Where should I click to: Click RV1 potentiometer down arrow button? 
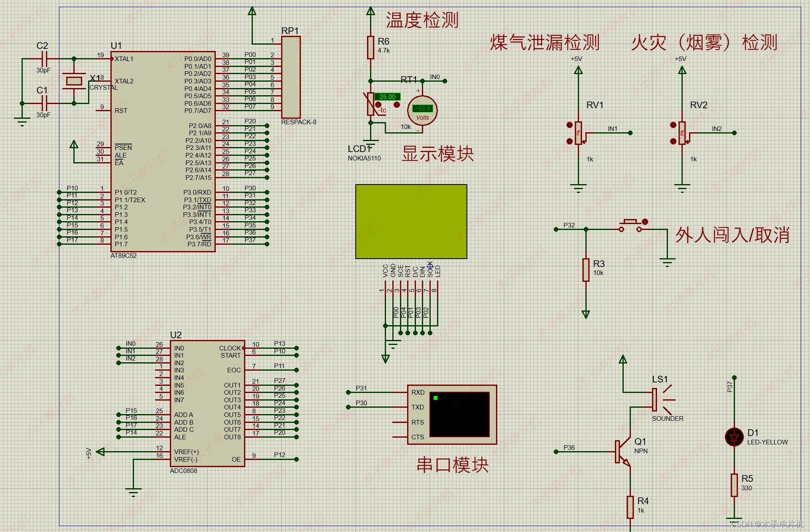click(x=569, y=141)
